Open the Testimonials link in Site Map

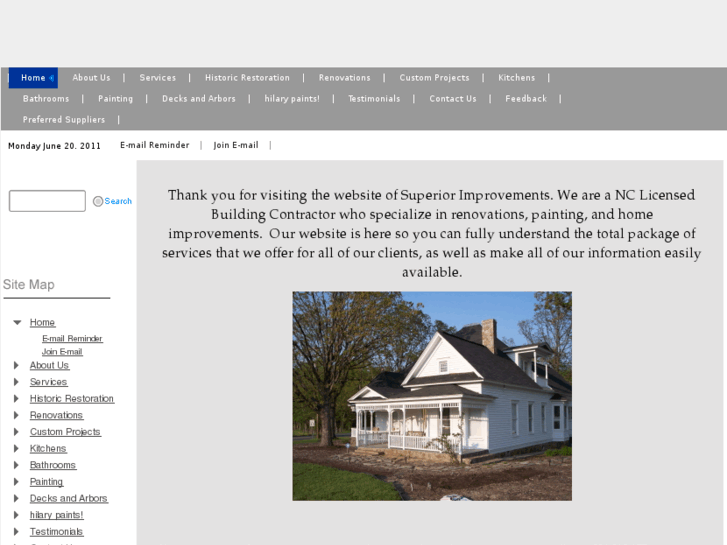[57, 532]
